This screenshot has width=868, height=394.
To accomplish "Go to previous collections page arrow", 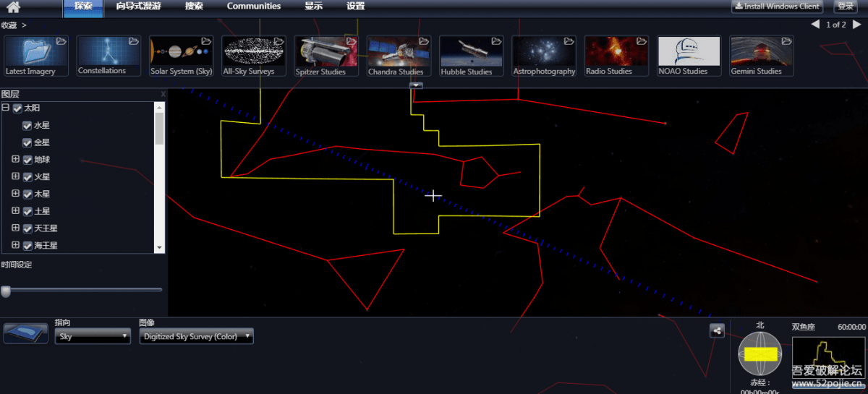I will (x=815, y=25).
